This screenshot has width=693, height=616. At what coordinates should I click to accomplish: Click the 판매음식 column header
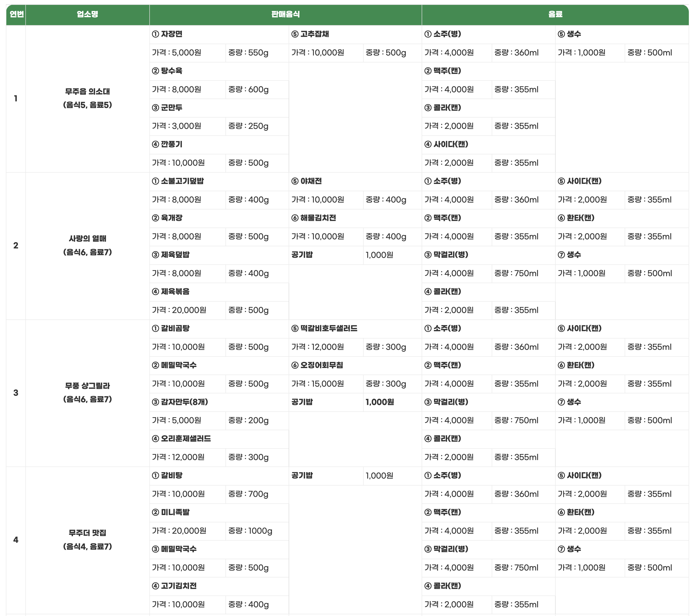[x=285, y=14]
